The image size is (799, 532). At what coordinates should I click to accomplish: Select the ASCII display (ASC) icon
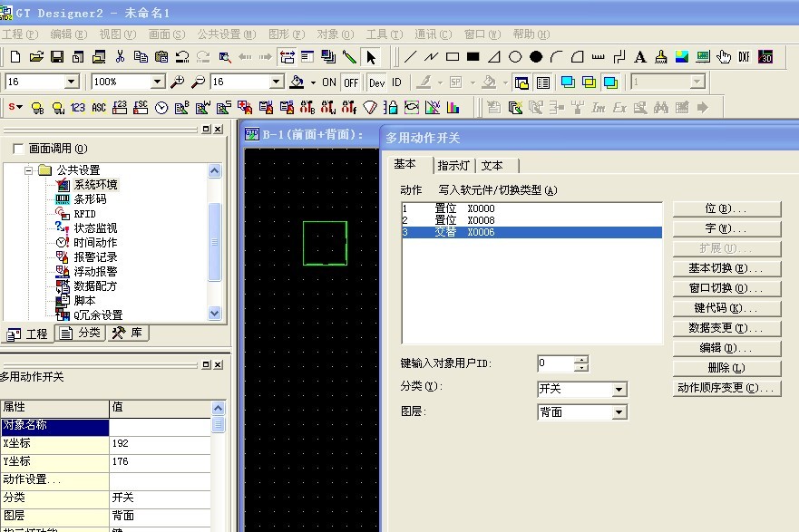tap(99, 107)
